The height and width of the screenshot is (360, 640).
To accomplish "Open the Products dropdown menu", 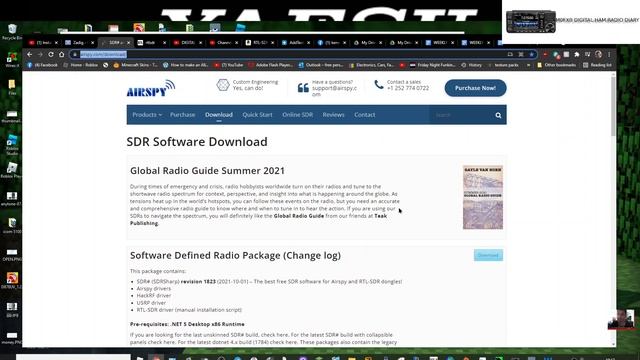I will point(147,115).
